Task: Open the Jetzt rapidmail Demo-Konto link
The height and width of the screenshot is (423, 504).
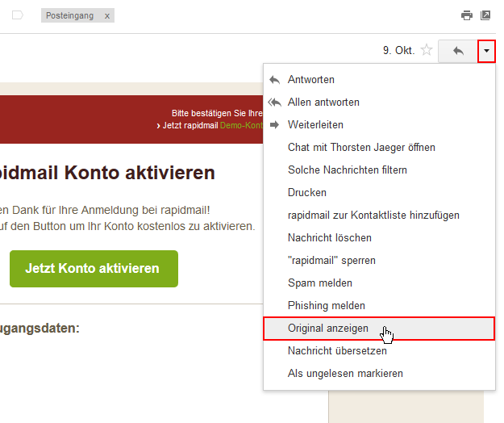Action: 210,125
